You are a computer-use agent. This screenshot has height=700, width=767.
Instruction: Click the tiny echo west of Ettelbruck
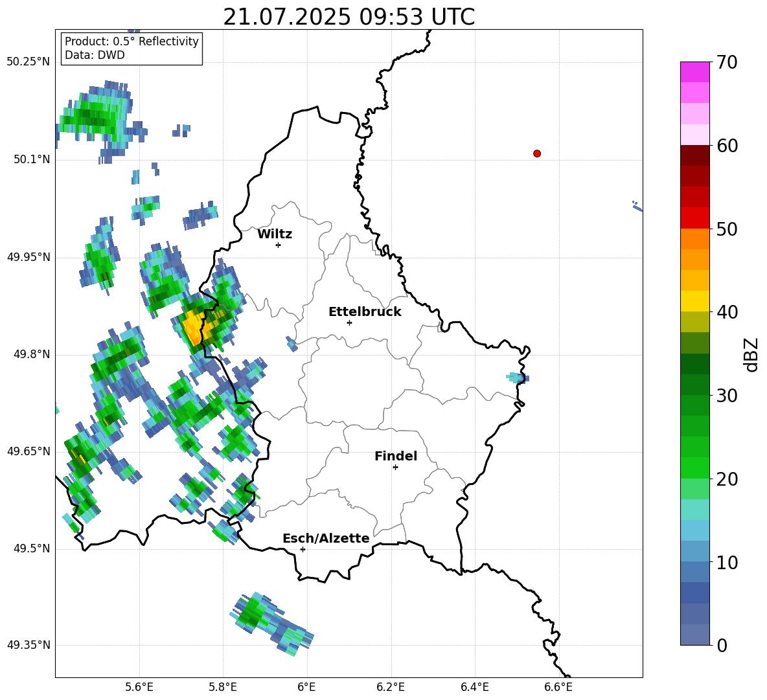click(292, 344)
